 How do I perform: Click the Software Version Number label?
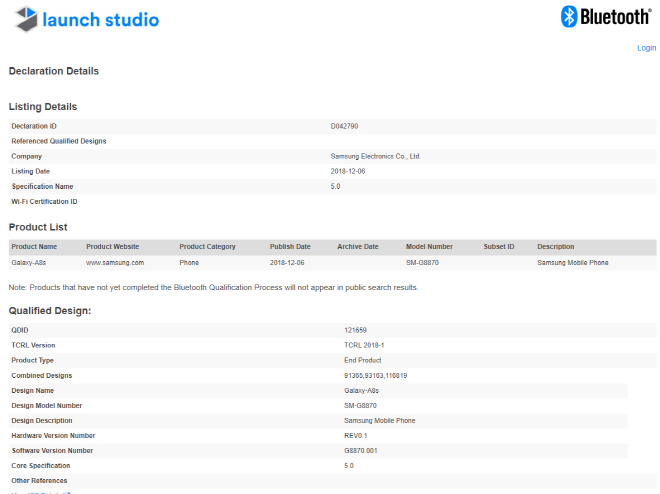click(52, 451)
